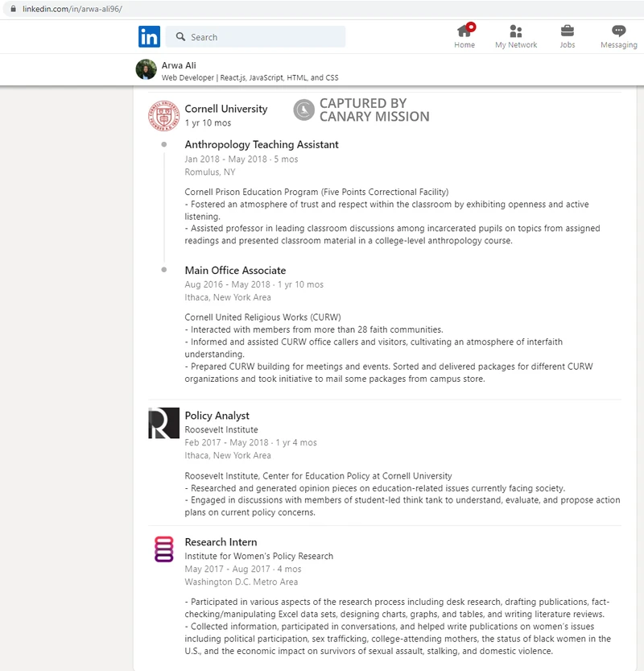Click 'Feb 2017 - May 2018 · 1 yr 4 mos'

[x=250, y=442]
